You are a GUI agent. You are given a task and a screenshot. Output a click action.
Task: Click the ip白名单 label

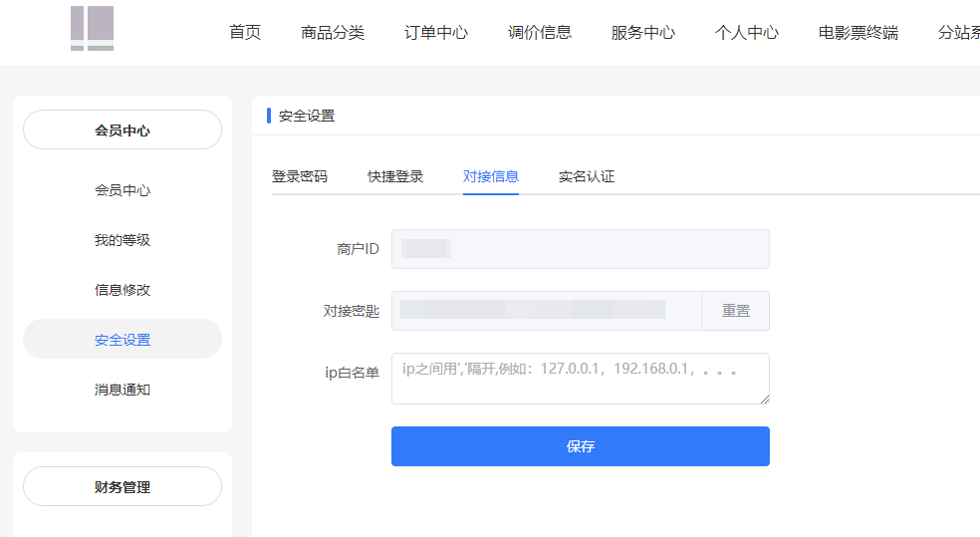click(x=352, y=373)
